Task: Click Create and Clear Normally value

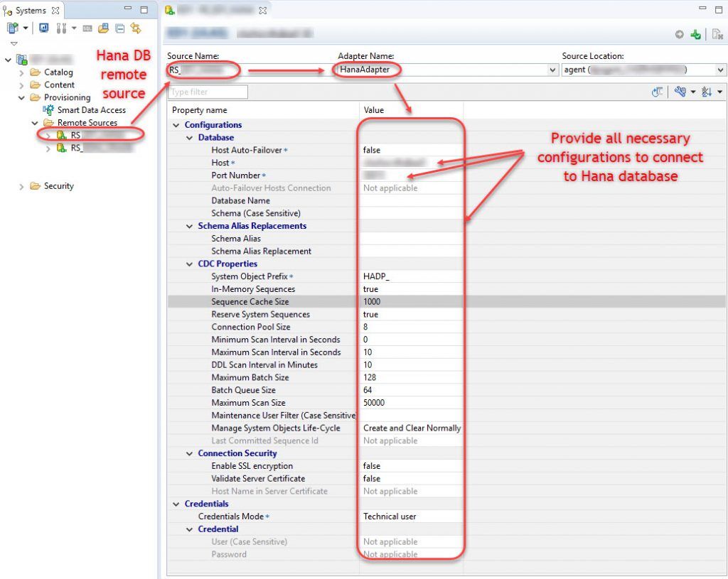Action: click(412, 428)
